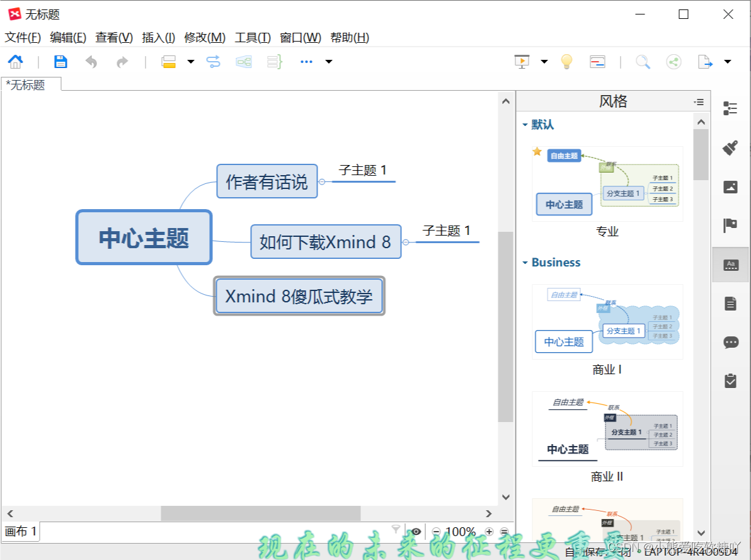Click the export icon
This screenshot has height=560, width=751.
705,61
